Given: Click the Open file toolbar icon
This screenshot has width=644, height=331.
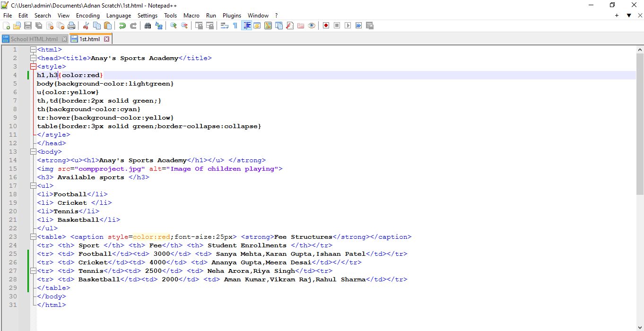Looking at the screenshot, I should coord(17,26).
